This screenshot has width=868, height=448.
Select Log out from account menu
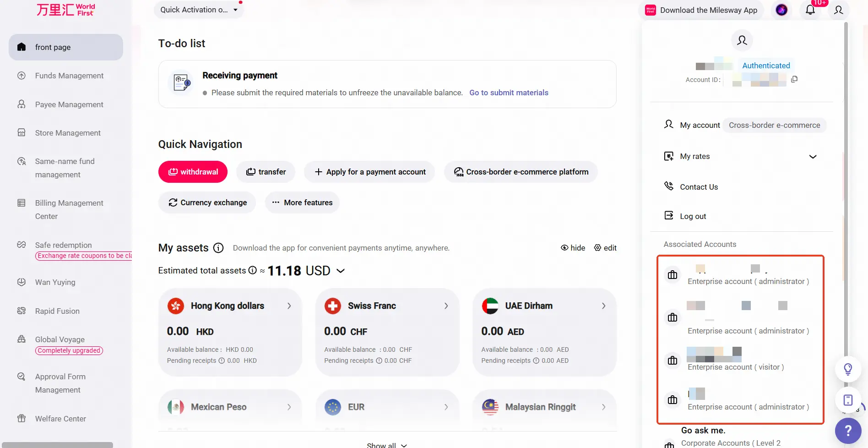click(693, 216)
